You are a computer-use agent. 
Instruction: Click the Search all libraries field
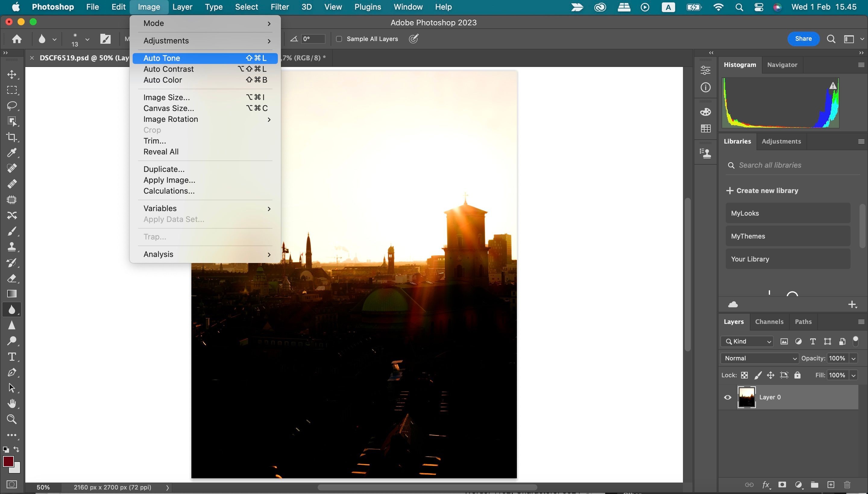[793, 165]
